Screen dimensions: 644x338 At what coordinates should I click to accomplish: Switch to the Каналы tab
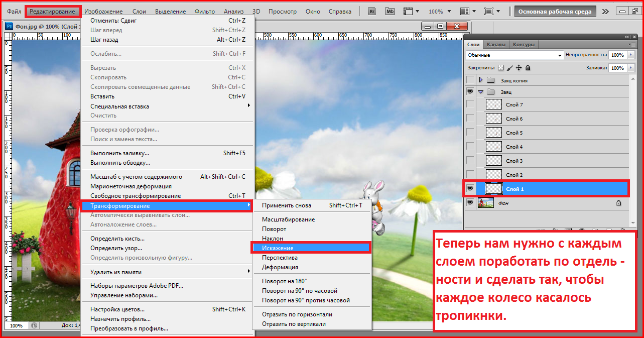point(496,45)
